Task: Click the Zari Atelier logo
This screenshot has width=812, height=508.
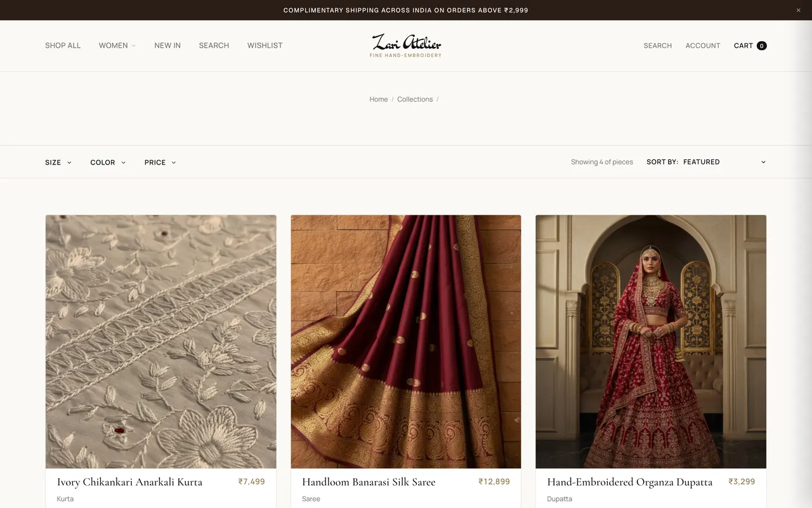Action: click(x=406, y=46)
